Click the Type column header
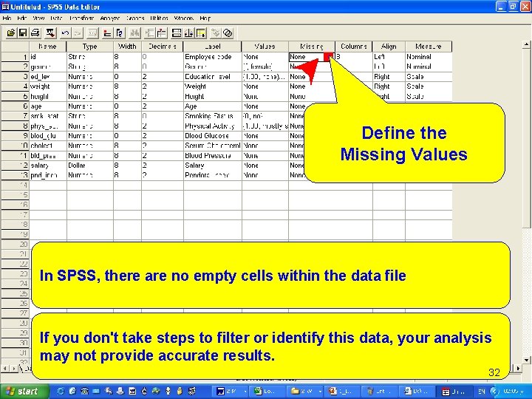The width and height of the screenshot is (532, 399). (90, 47)
